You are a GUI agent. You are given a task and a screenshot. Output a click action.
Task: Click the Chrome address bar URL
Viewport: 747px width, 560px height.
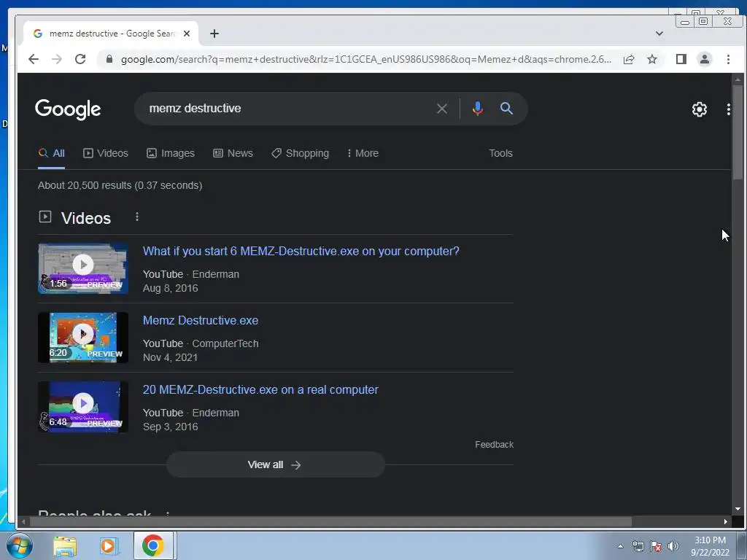[x=366, y=59]
